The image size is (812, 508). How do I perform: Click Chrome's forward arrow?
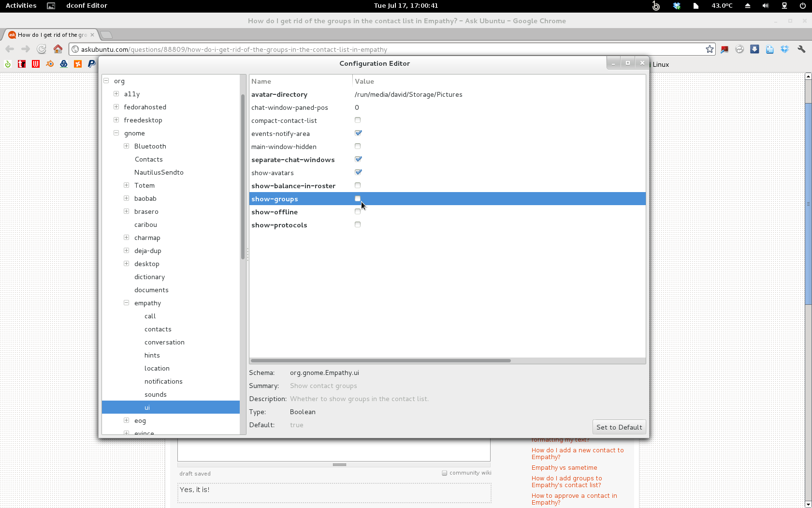coord(26,49)
